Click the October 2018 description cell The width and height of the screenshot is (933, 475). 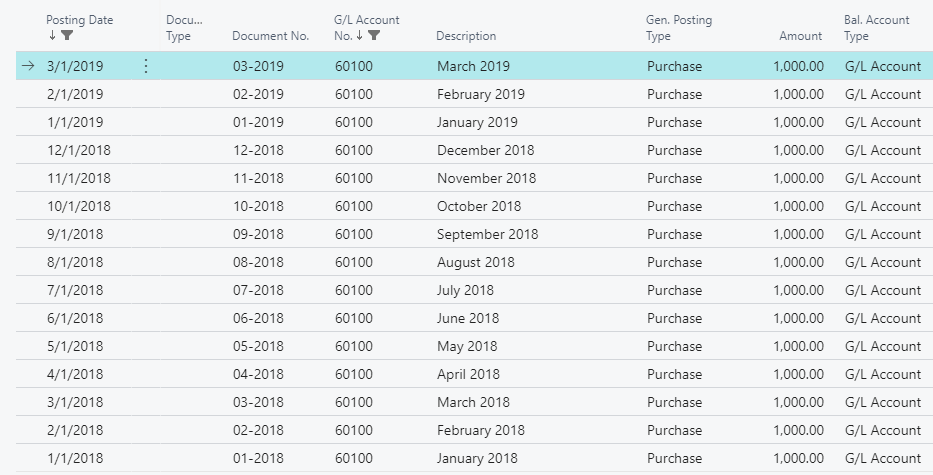(x=479, y=206)
